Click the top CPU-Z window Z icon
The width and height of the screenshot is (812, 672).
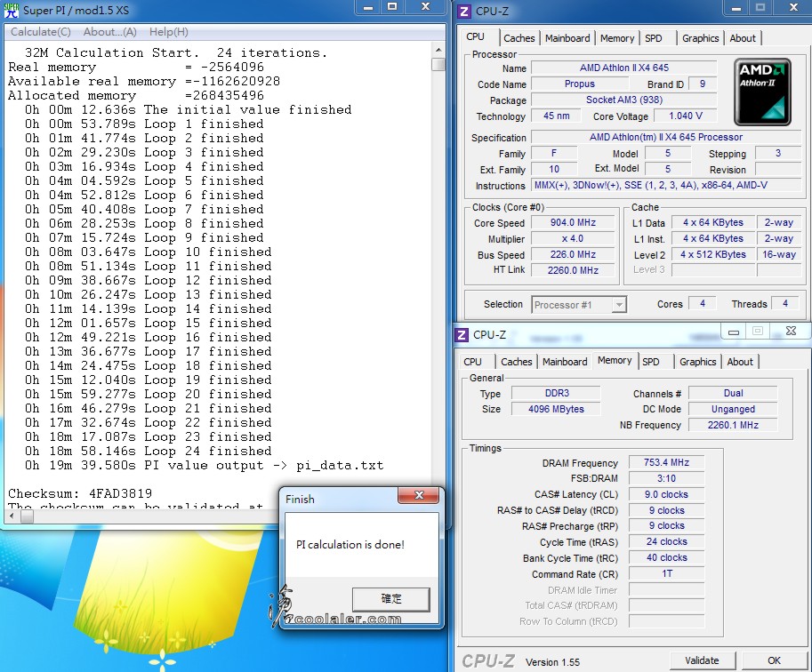click(464, 11)
